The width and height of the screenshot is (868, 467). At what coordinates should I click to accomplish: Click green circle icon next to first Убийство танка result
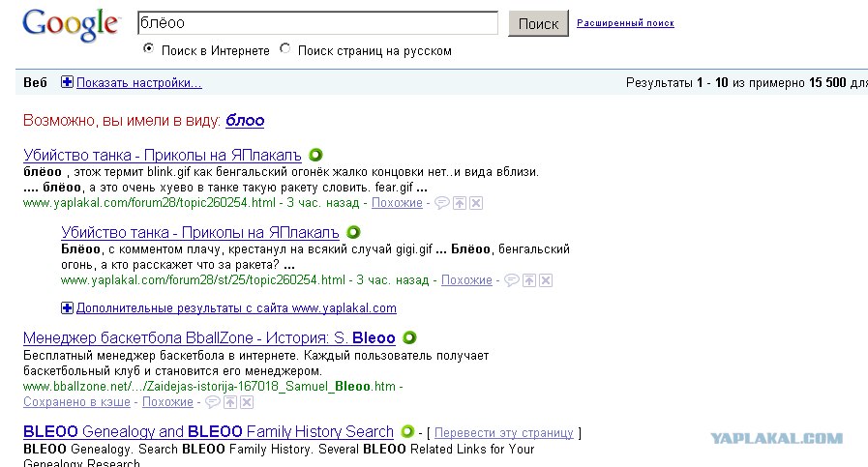315,155
